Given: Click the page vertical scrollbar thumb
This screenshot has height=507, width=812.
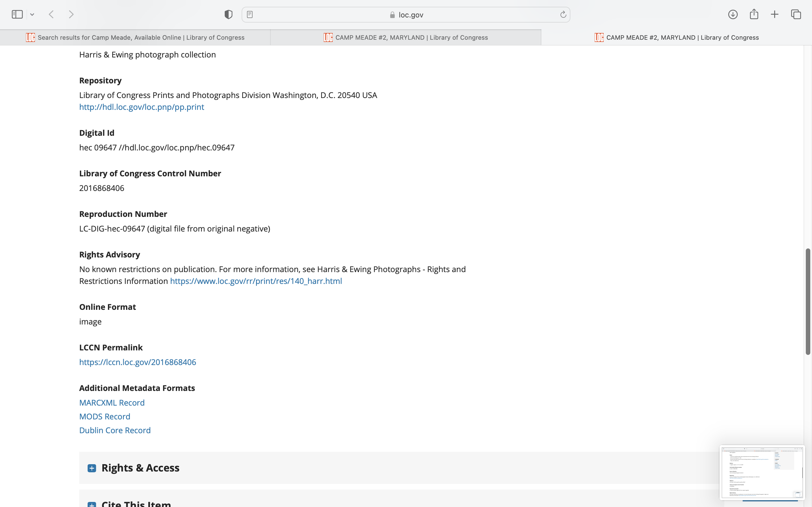Looking at the screenshot, I should click(x=808, y=302).
